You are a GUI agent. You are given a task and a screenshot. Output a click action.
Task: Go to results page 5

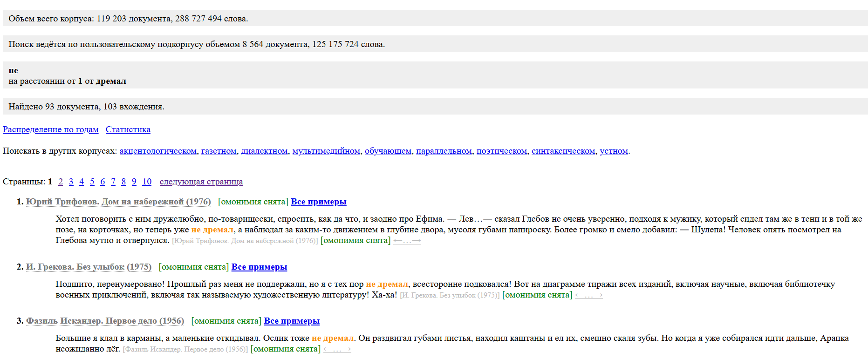[x=92, y=182]
